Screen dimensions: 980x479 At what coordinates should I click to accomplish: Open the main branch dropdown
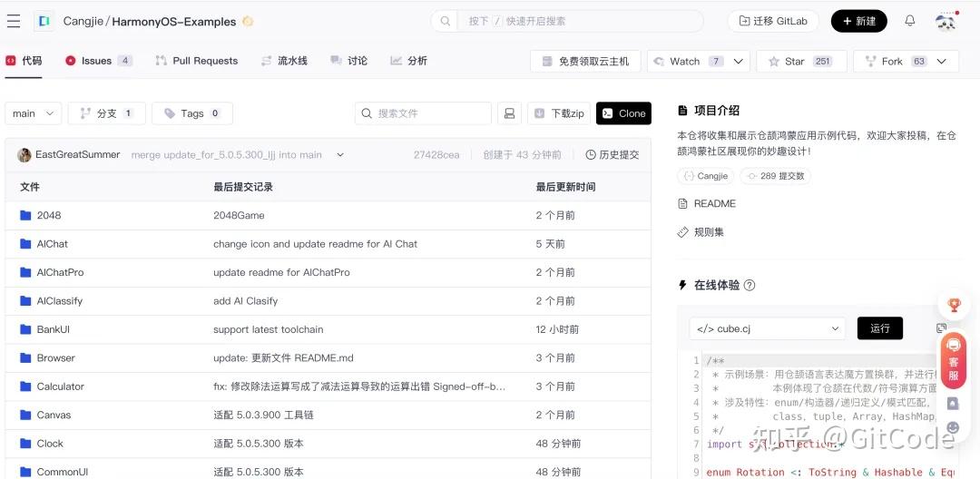pyautogui.click(x=34, y=113)
